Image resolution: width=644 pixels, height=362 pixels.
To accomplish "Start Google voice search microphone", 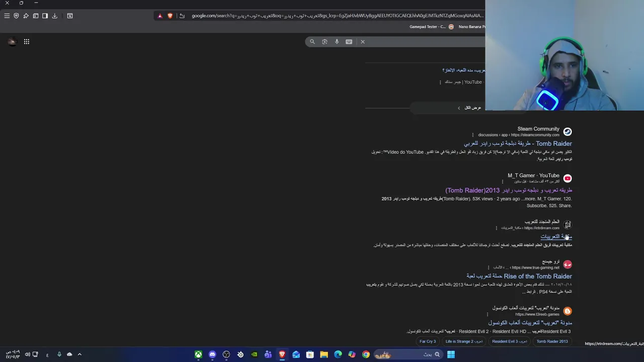I will [337, 42].
